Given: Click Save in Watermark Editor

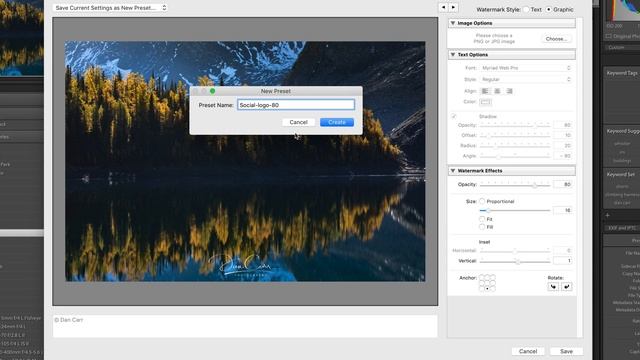Looking at the screenshot, I should pyautogui.click(x=566, y=351).
